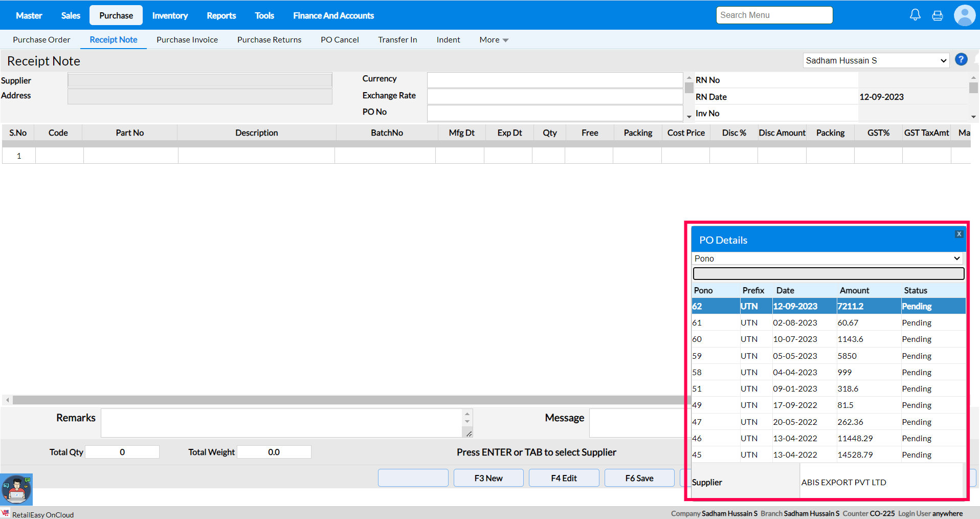Viewport: 980px width, 519px height.
Task: Open the Finance And Accounts menu
Action: point(333,15)
